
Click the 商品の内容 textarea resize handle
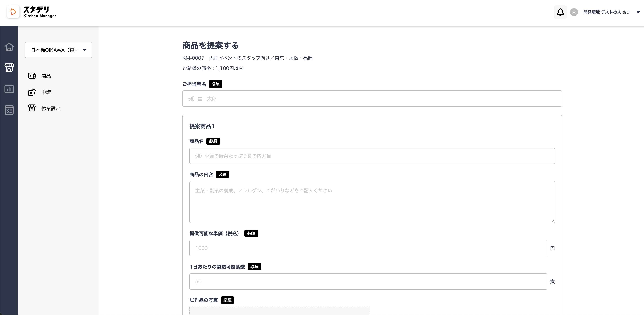553,221
